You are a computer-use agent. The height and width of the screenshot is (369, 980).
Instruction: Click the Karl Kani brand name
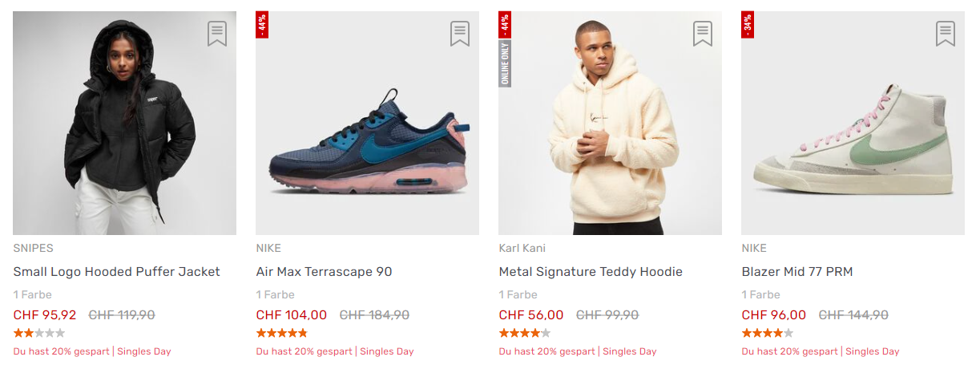[522, 248]
